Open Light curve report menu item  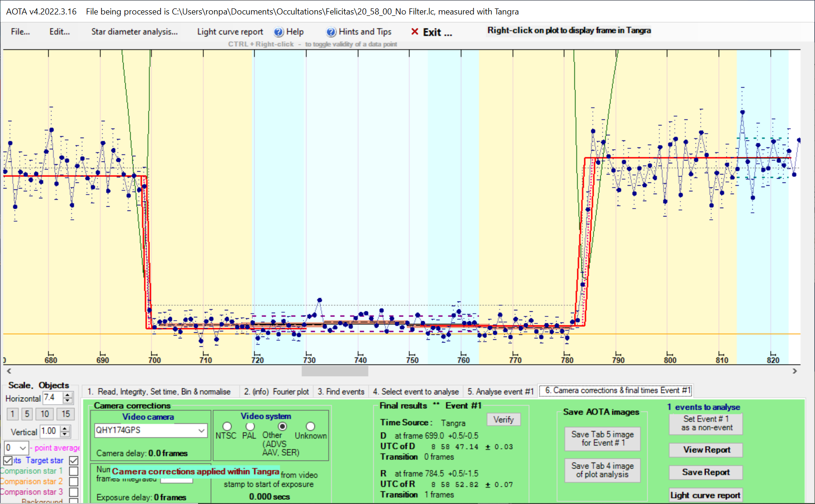click(x=230, y=32)
